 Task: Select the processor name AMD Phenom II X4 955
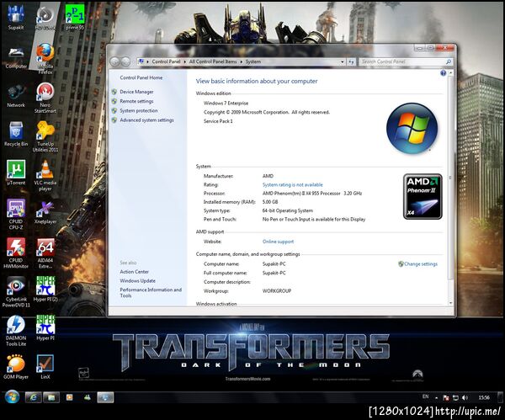(312, 194)
